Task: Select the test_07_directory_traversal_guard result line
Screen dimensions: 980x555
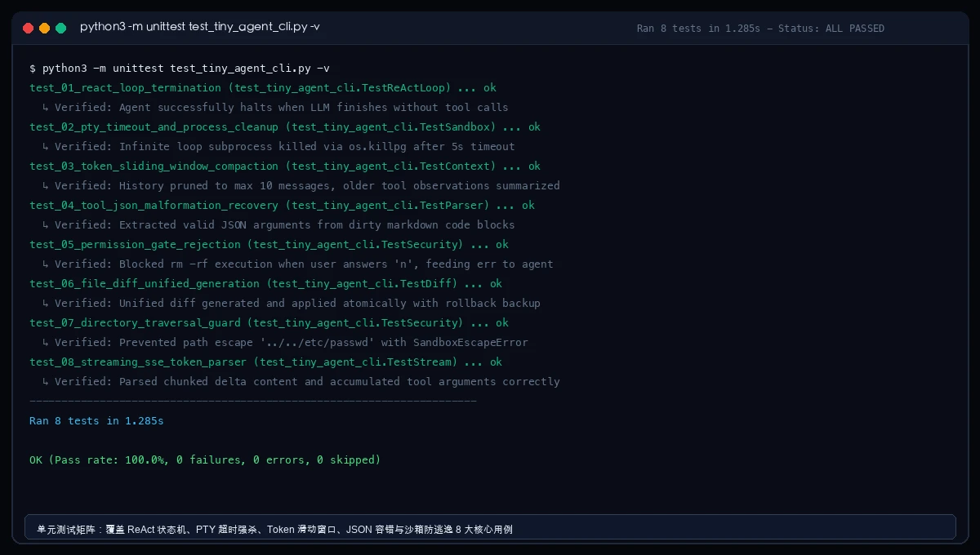Action: 269,322
